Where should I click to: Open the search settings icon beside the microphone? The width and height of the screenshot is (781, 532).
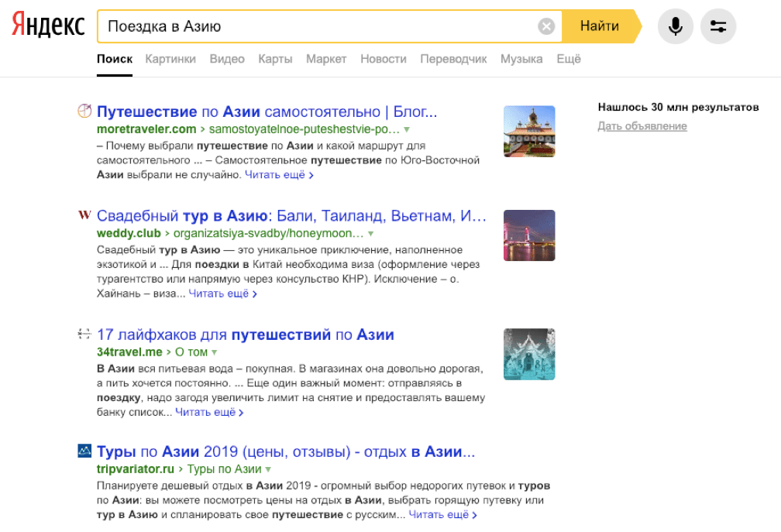click(718, 26)
